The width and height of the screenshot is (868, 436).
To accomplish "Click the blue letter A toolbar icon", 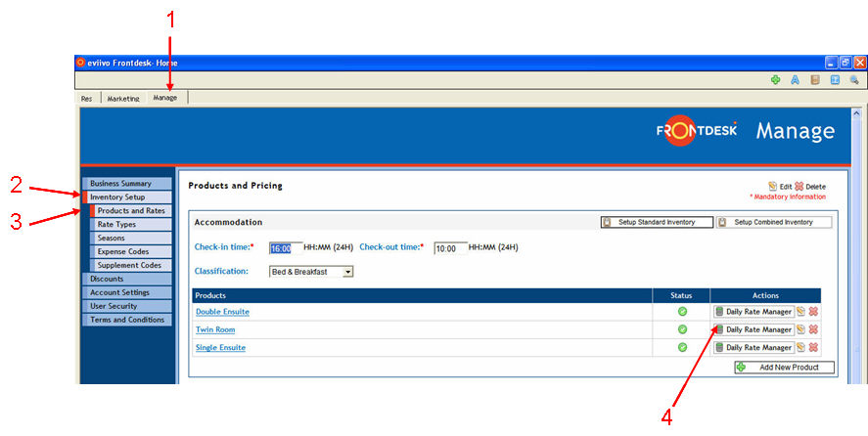I will click(x=796, y=80).
